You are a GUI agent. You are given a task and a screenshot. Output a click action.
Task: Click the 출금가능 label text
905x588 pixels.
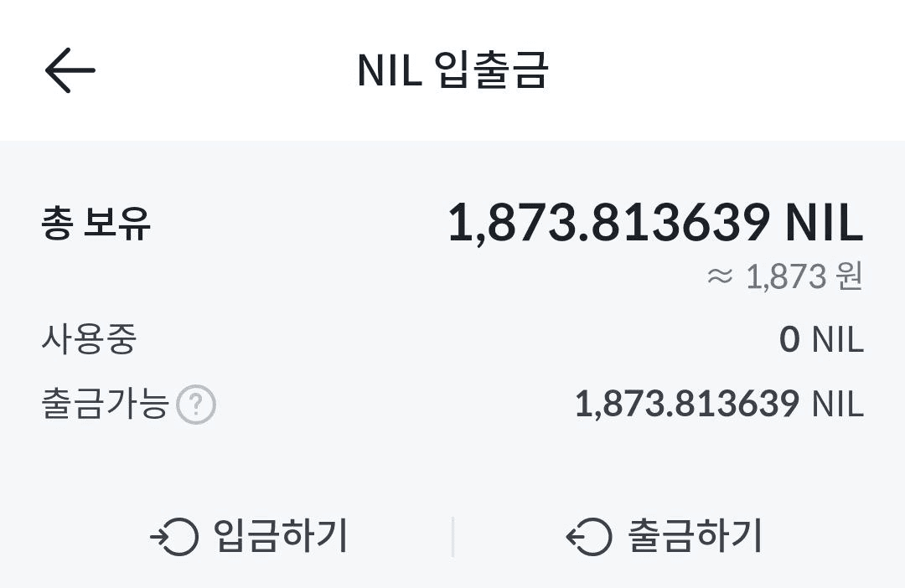tap(105, 405)
